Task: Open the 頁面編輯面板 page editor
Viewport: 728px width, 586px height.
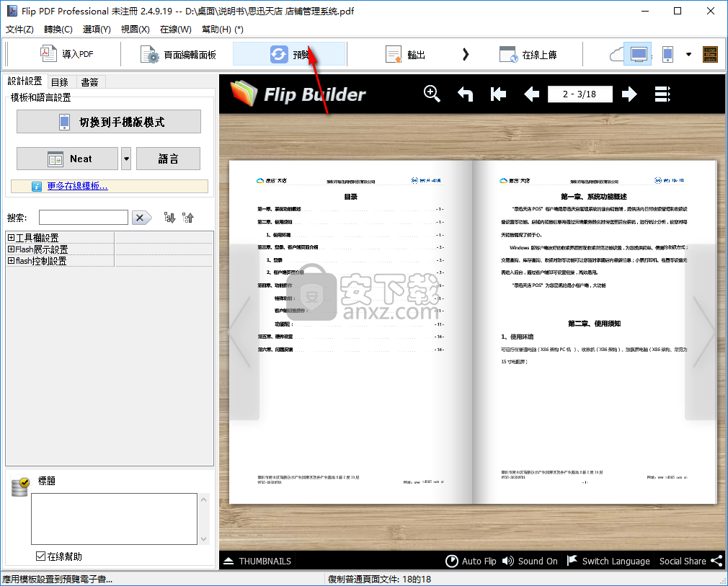Action: coord(178,55)
